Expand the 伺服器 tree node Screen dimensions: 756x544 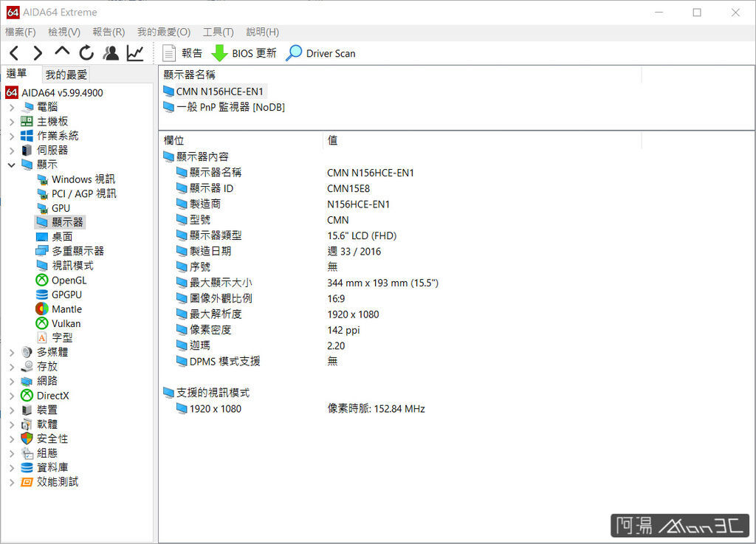(12, 151)
